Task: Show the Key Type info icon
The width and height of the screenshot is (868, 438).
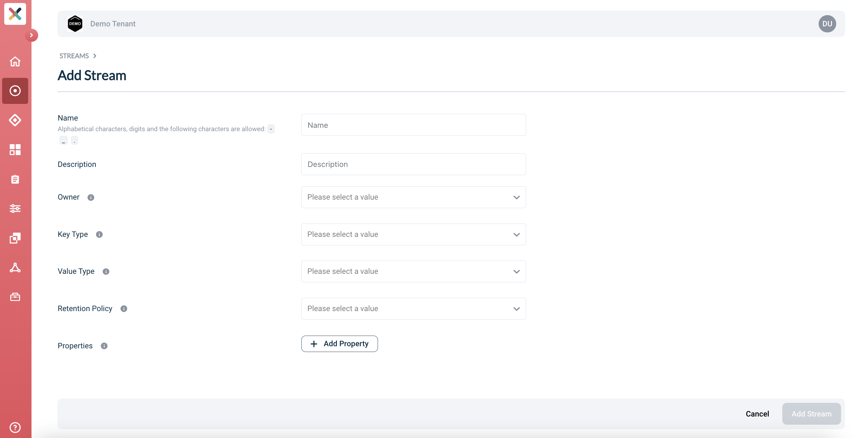Action: point(99,234)
